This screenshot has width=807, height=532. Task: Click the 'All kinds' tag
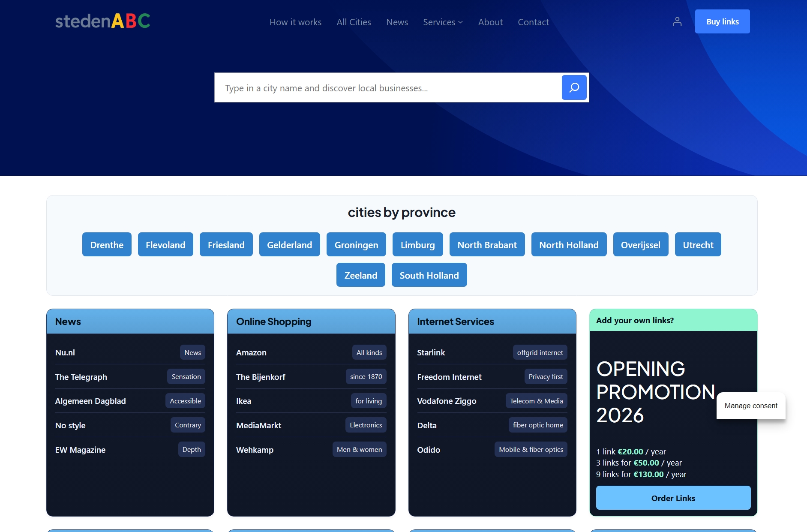click(x=369, y=352)
